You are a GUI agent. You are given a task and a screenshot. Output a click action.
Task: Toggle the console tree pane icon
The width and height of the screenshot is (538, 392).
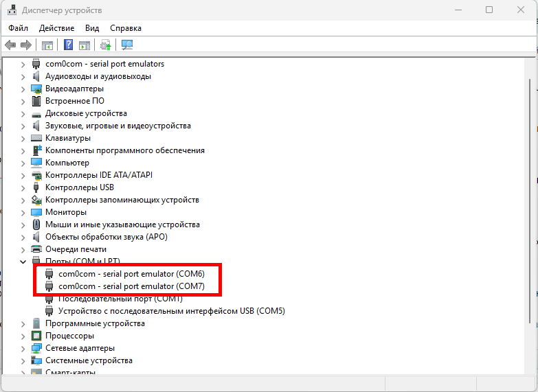click(47, 45)
